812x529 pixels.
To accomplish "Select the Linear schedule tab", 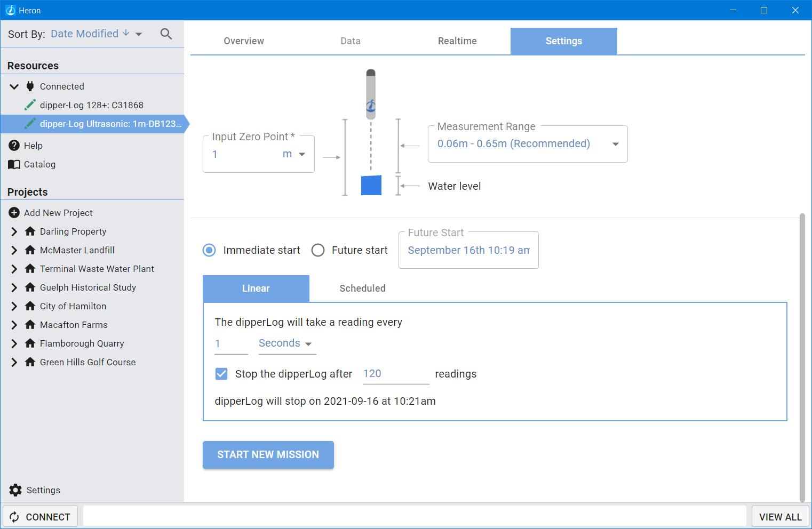I will [x=256, y=288].
